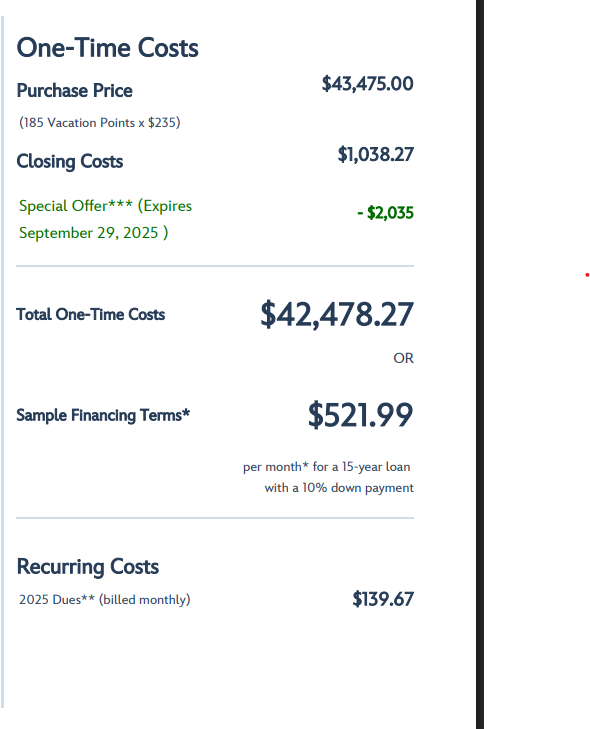Select the Total One-Time Costs label
This screenshot has width=590, height=729.
click(x=91, y=315)
